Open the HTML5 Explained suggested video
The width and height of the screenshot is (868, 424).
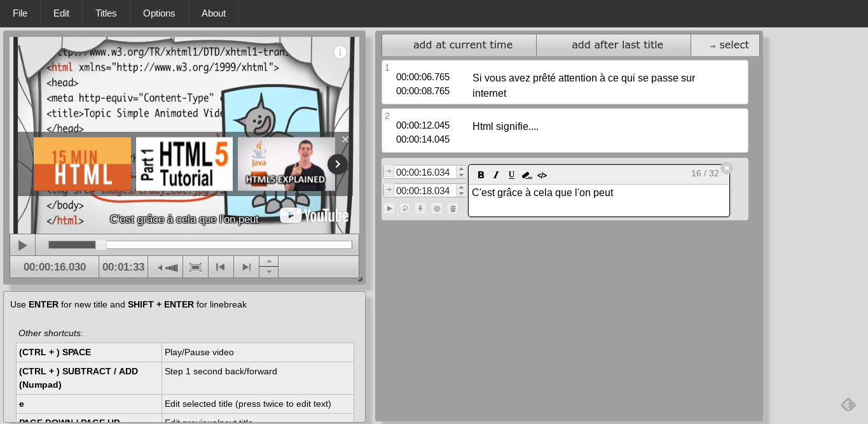[286, 164]
